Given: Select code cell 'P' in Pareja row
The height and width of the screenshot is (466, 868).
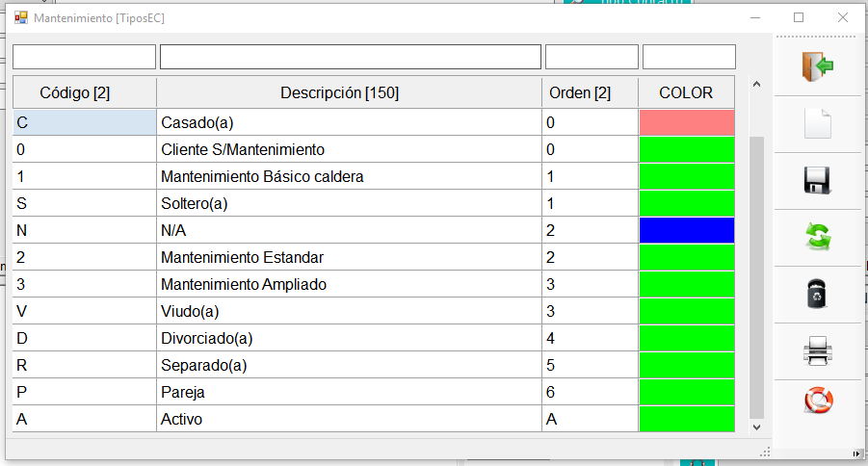Looking at the screenshot, I should tap(85, 392).
